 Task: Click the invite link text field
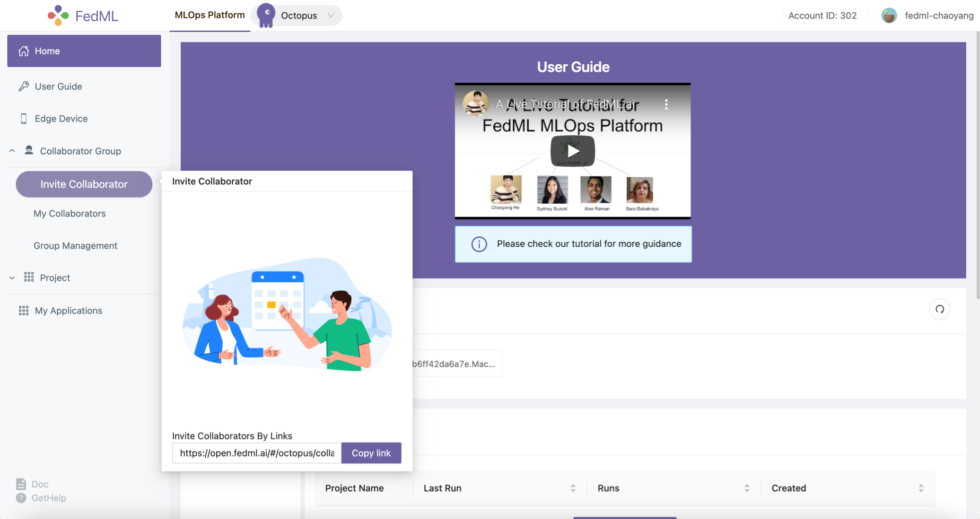click(x=257, y=453)
